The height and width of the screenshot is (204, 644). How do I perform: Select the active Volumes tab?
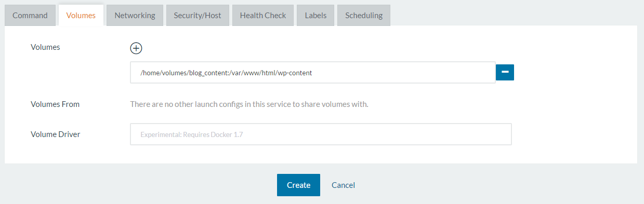[81, 15]
